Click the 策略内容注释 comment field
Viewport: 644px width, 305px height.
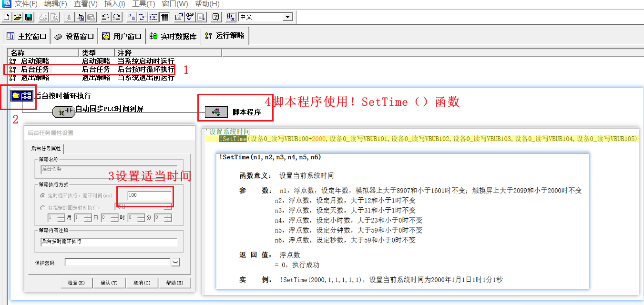click(x=109, y=242)
